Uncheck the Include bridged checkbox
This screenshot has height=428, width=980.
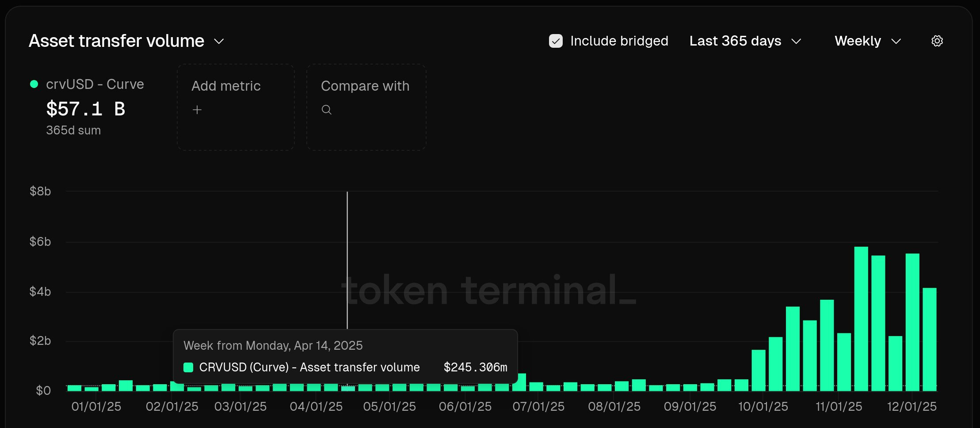tap(556, 41)
